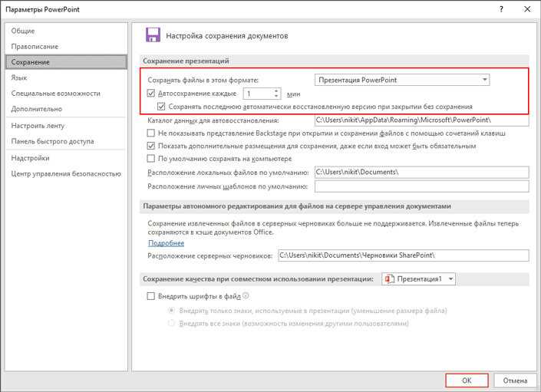Toggle Показать дополнительные размещения checkbox
541x392 pixels.
pyautogui.click(x=150, y=146)
